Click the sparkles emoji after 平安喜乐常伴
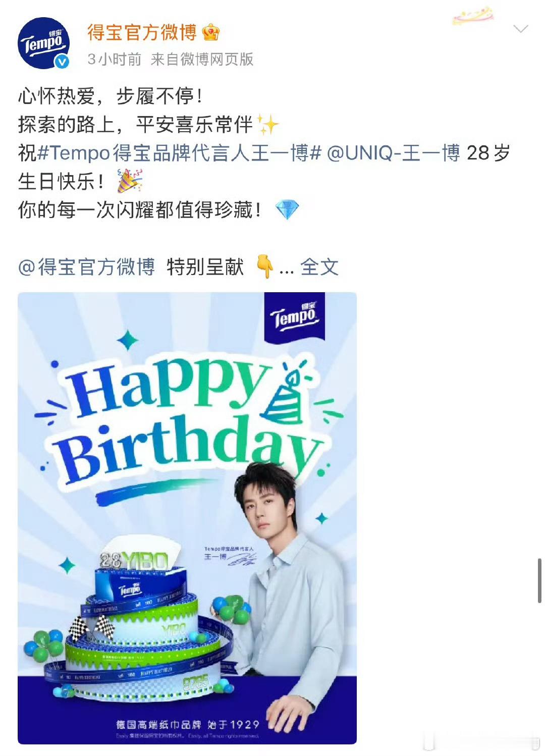The image size is (545, 756). (267, 124)
